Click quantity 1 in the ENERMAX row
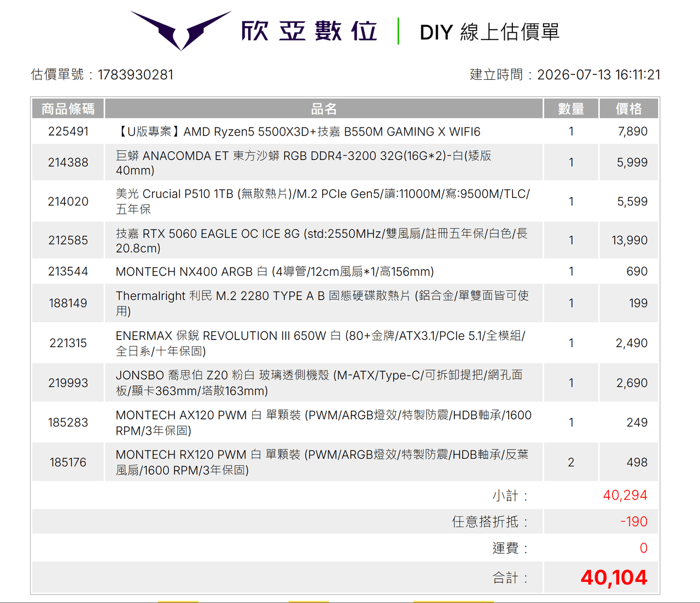Screen dimensions: 700x603 coord(571,343)
